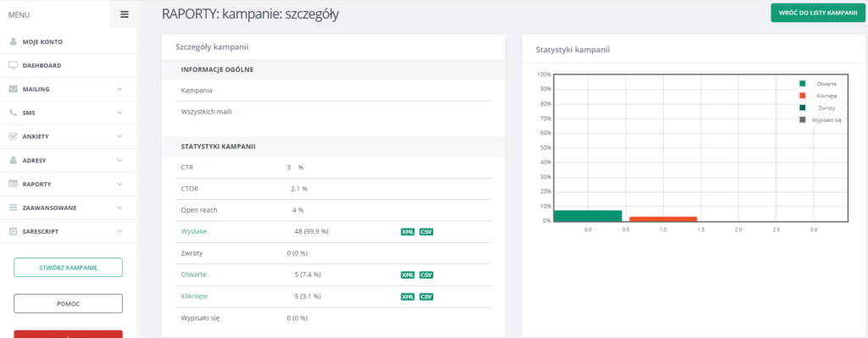Expand the Zaawansowane submenu chevron
The width and height of the screenshot is (868, 338).
click(x=120, y=208)
